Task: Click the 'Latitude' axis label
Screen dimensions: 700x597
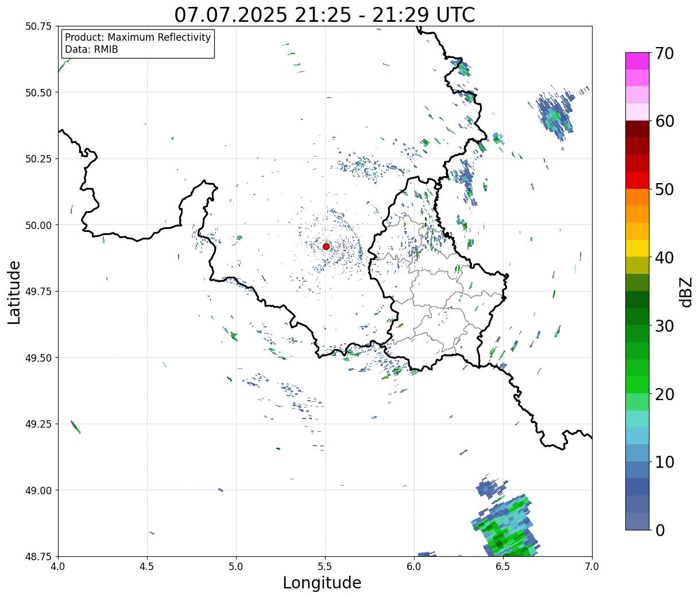Action: pos(14,292)
